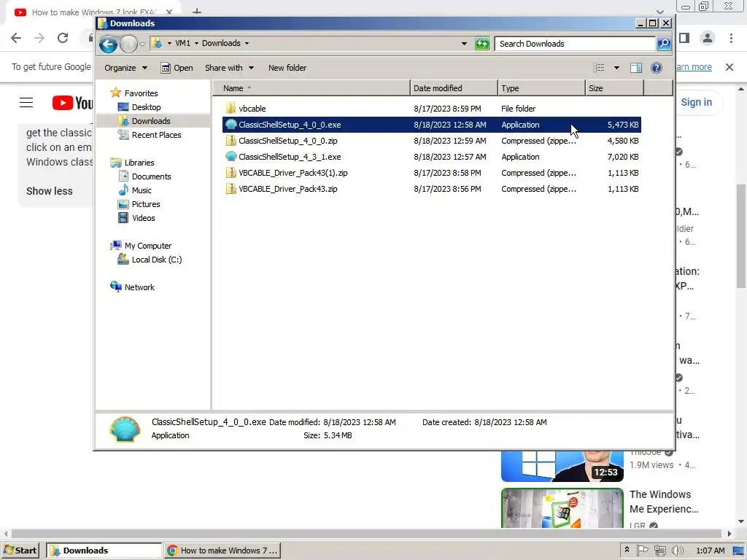
Task: Click Open in the Explorer toolbar
Action: click(x=177, y=68)
